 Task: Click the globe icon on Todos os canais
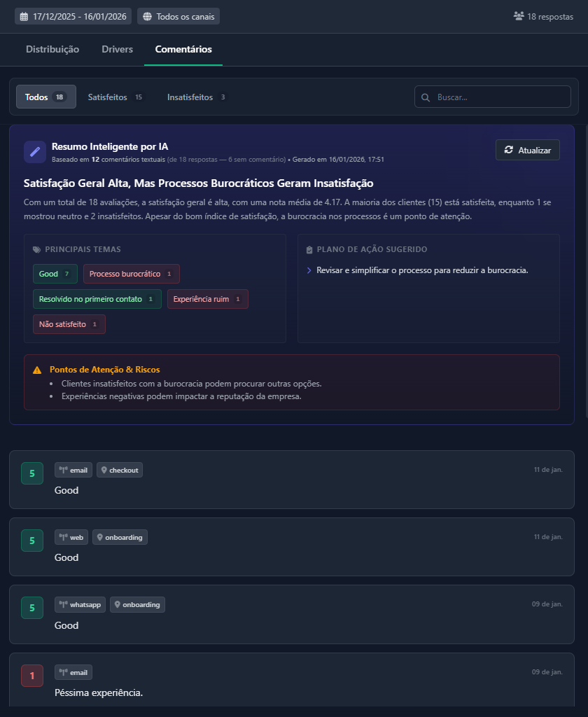point(148,15)
